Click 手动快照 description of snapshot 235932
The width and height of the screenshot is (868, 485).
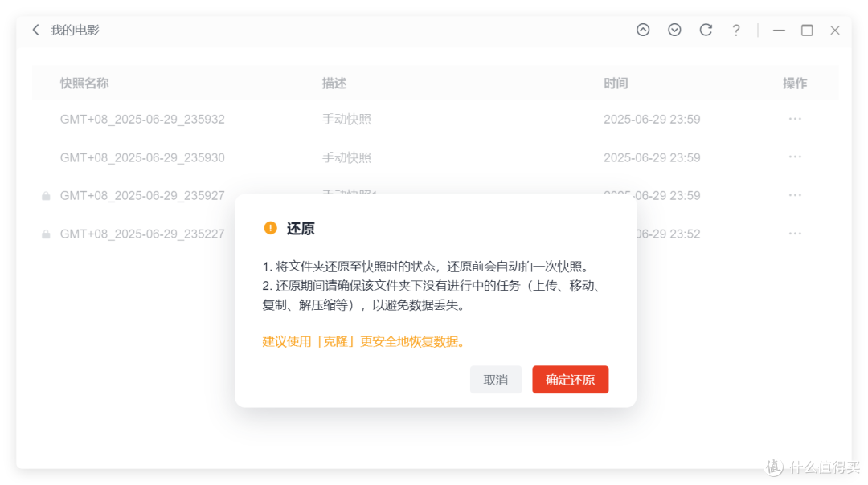(346, 120)
